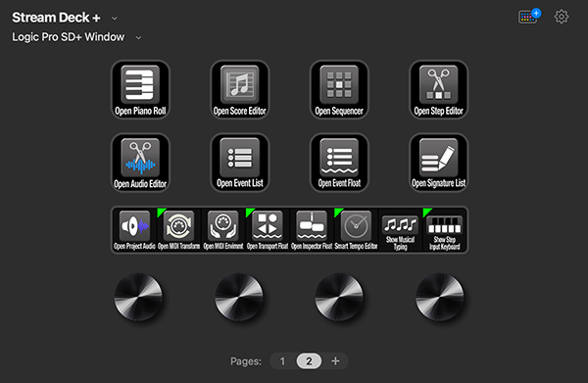This screenshot has width=588, height=383.
Task: Expand the Stream Deck + device dropdown
Action: pos(115,18)
